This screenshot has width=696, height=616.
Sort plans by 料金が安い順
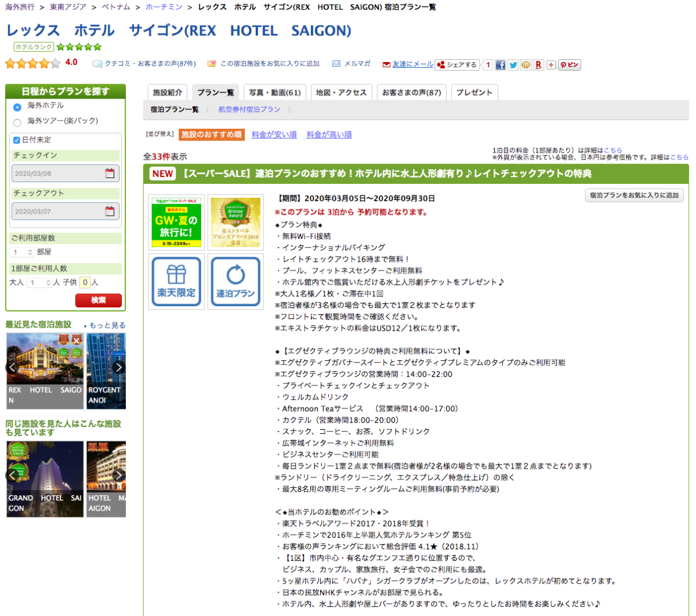[x=274, y=135]
